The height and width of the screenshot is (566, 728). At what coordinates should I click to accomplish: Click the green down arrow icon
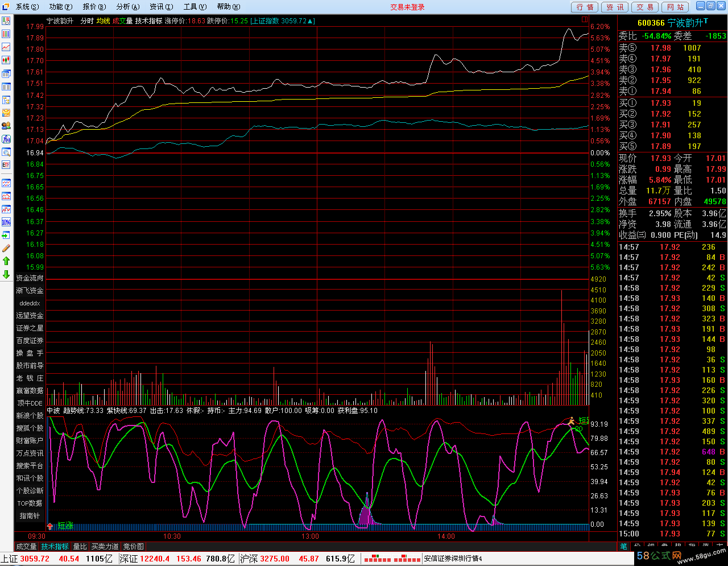tap(6, 274)
